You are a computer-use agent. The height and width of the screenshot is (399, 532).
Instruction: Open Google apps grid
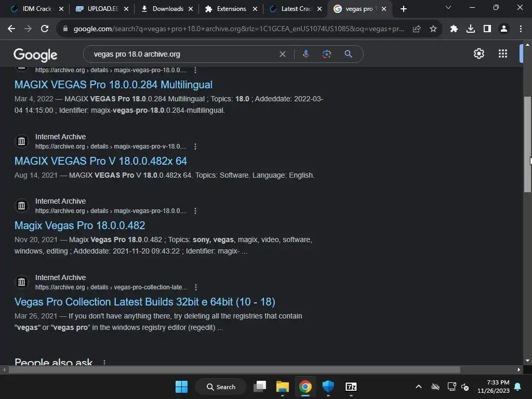point(503,54)
